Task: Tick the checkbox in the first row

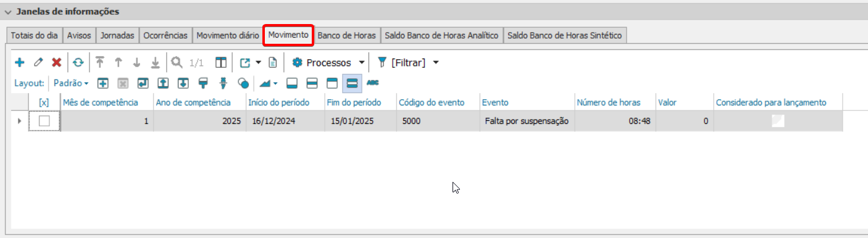Action: [44, 121]
